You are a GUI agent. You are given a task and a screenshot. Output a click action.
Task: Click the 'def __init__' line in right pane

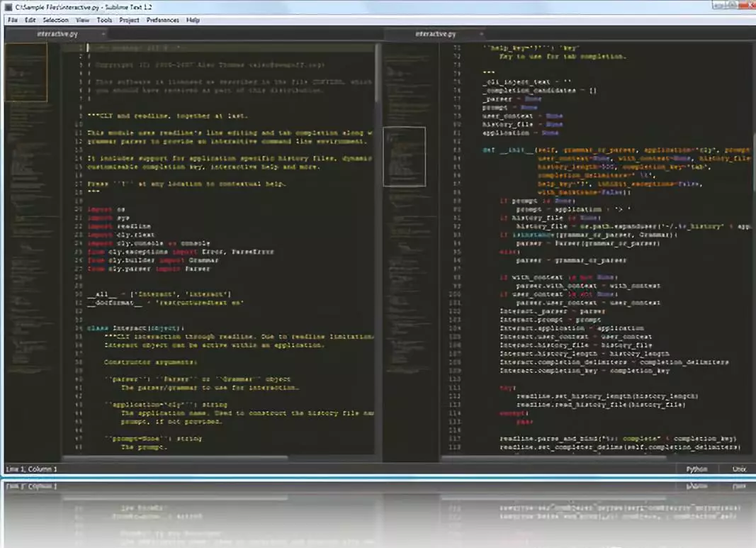(x=616, y=150)
